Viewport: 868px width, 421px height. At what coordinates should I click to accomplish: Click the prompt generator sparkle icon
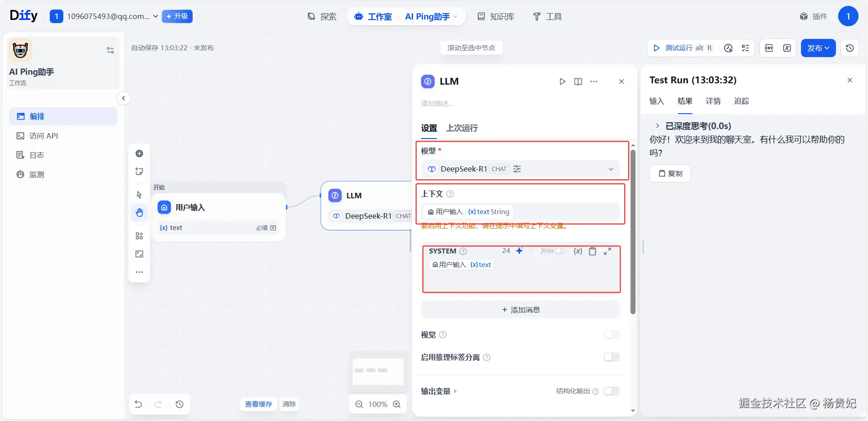(x=519, y=251)
